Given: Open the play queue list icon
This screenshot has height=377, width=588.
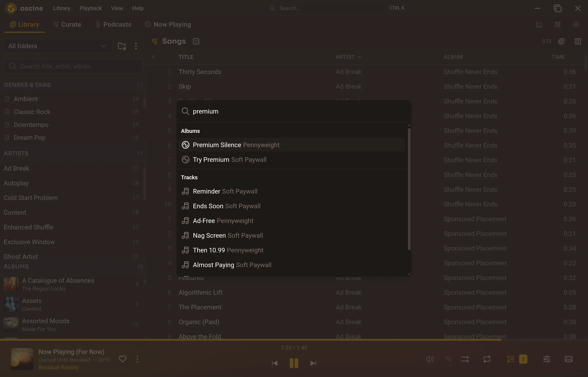Looking at the screenshot, I should tap(510, 359).
